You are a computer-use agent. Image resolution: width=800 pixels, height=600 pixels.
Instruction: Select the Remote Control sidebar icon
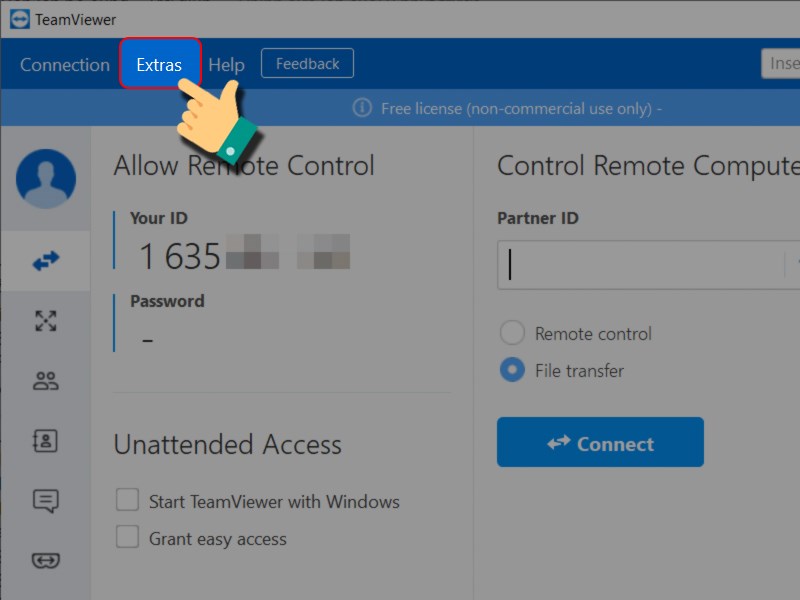click(x=45, y=261)
